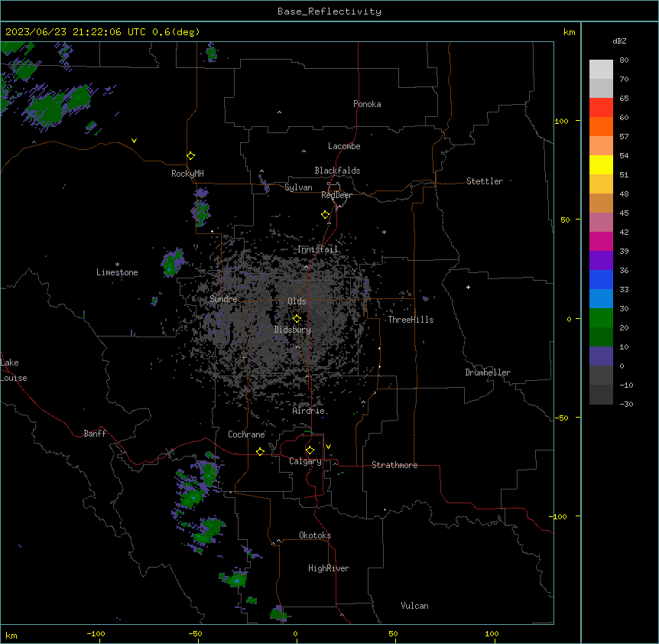Click the 80 value in the dBZ legend
659x644 pixels.
click(624, 60)
